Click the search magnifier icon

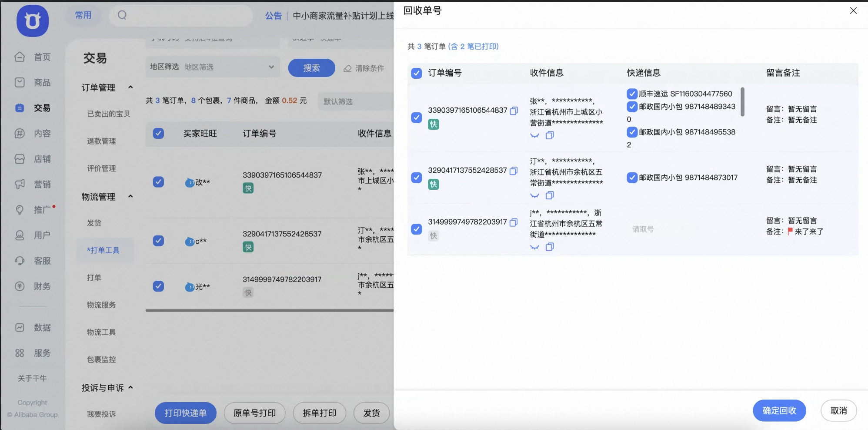click(x=122, y=15)
